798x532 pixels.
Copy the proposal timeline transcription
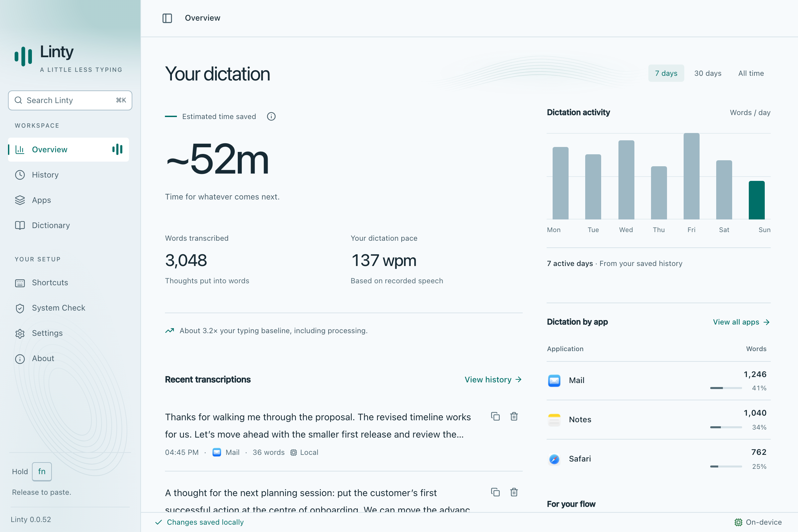tap(495, 416)
